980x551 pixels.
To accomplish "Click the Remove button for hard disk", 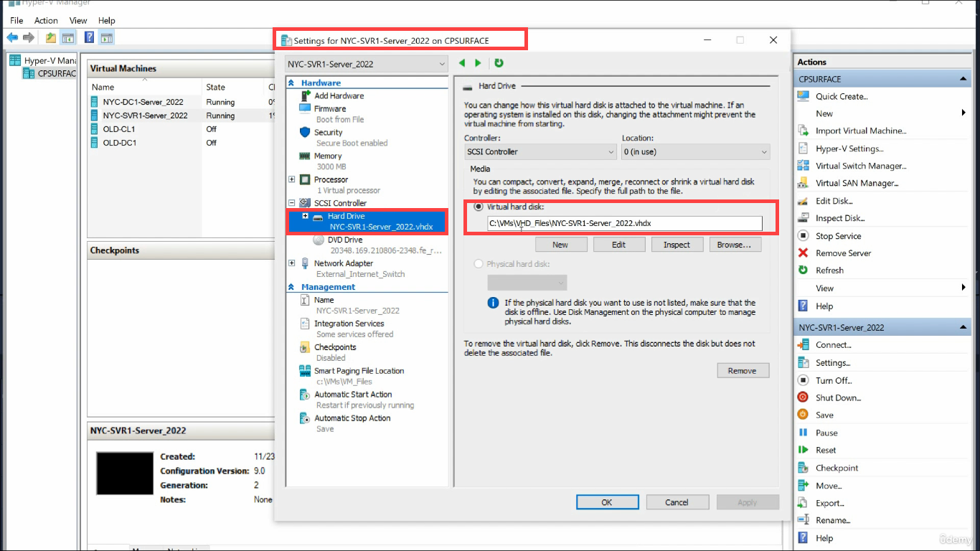I will click(743, 371).
